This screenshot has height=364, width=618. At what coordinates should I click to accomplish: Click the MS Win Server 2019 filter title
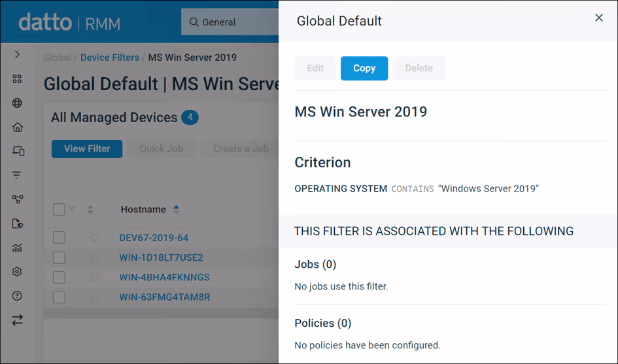360,112
